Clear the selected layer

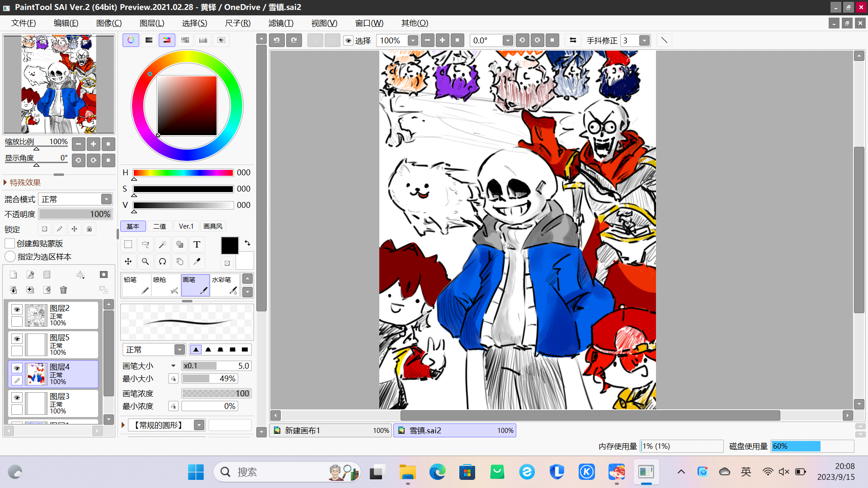(47, 290)
